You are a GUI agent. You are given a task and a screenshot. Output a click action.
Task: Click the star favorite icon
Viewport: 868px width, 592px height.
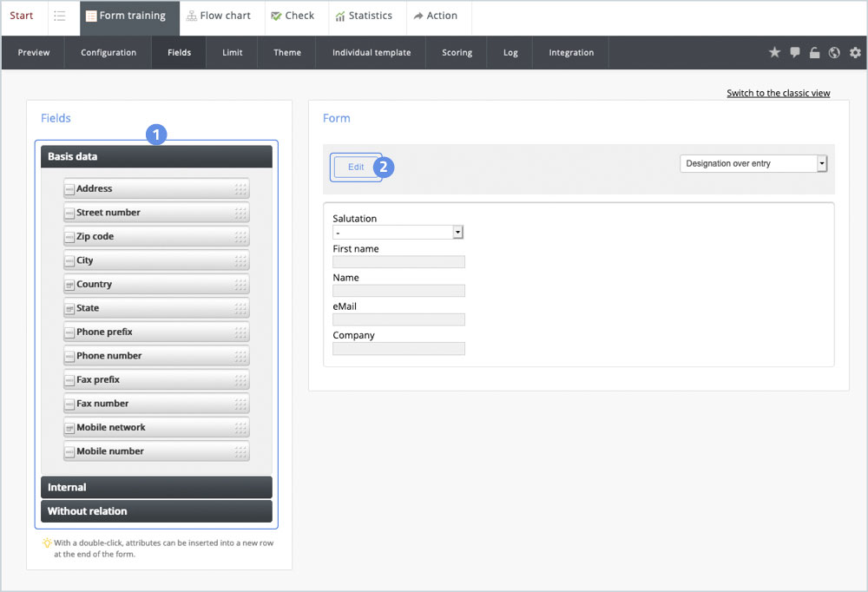[x=774, y=53]
